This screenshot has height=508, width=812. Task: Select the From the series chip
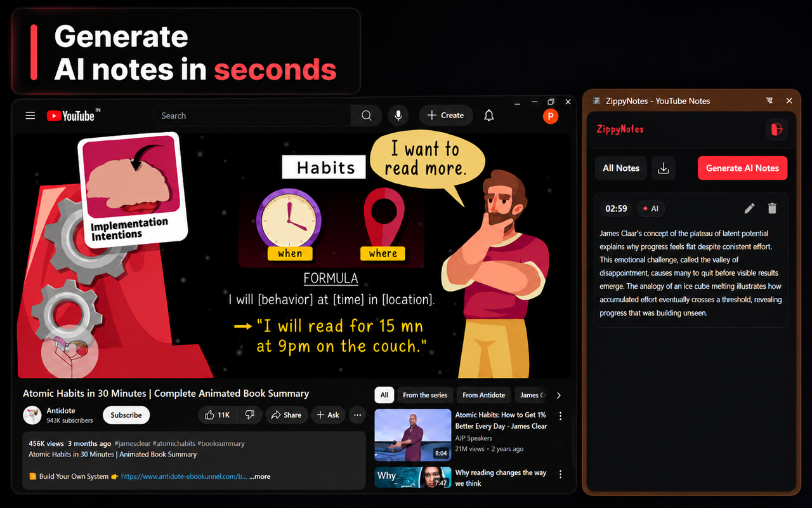[425, 395]
